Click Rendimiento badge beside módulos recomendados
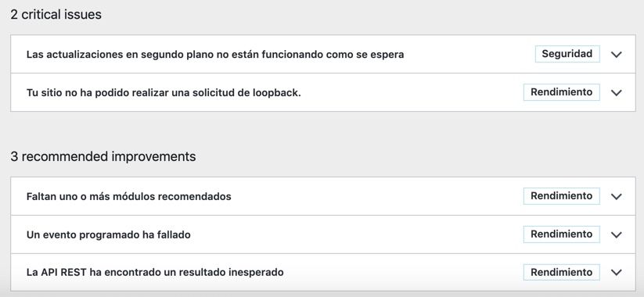The image size is (644, 297). pos(562,195)
